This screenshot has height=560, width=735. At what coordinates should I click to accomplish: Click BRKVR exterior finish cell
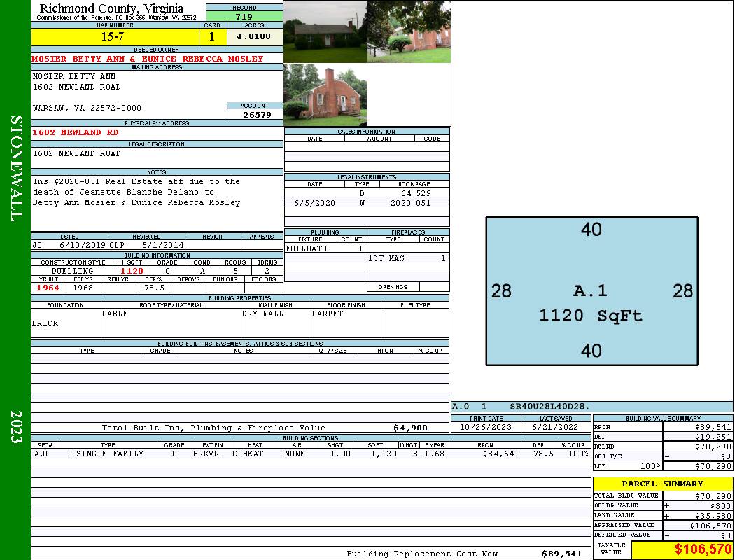[206, 454]
